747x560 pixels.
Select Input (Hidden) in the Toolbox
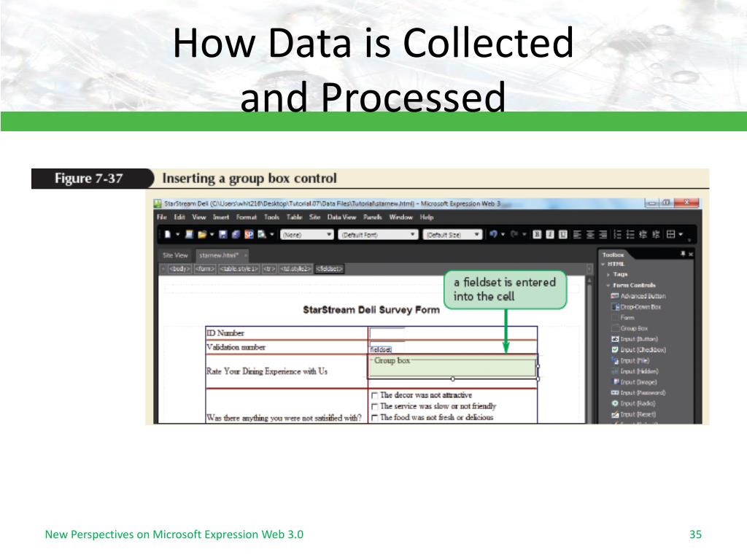tap(635, 371)
